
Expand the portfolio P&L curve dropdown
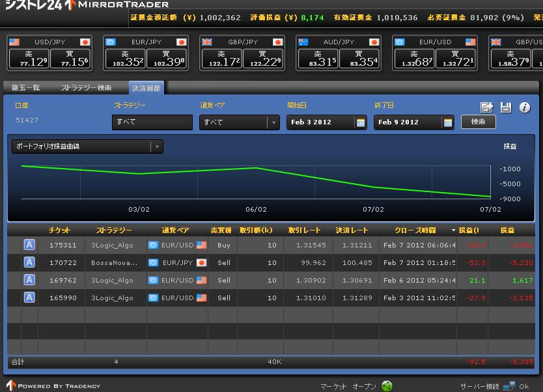coord(156,147)
